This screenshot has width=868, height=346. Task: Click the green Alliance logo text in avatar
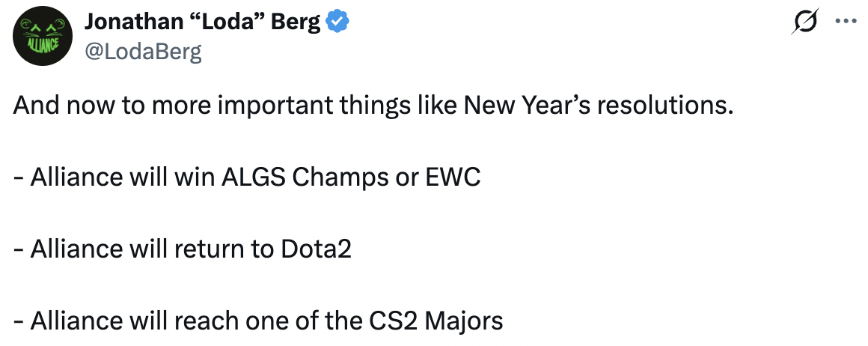pyautogui.click(x=43, y=43)
